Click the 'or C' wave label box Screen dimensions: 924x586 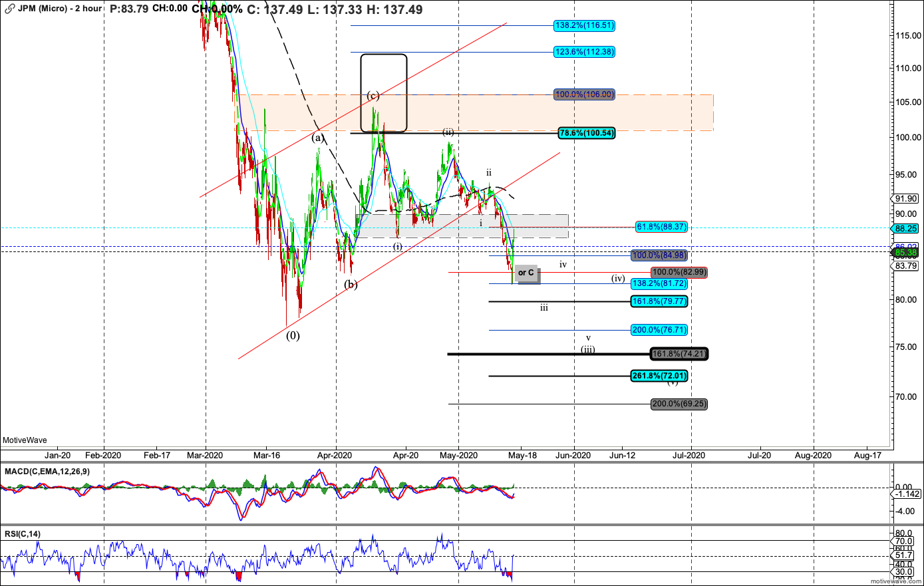pyautogui.click(x=526, y=273)
